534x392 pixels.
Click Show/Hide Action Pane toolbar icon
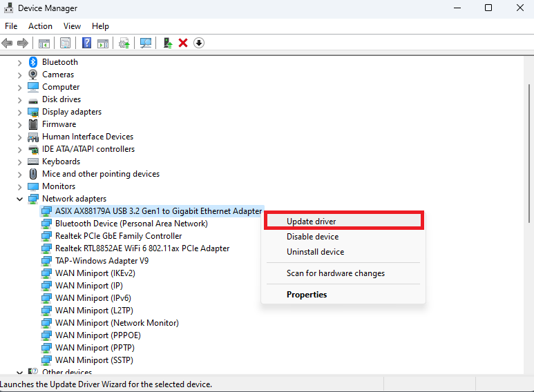click(103, 43)
